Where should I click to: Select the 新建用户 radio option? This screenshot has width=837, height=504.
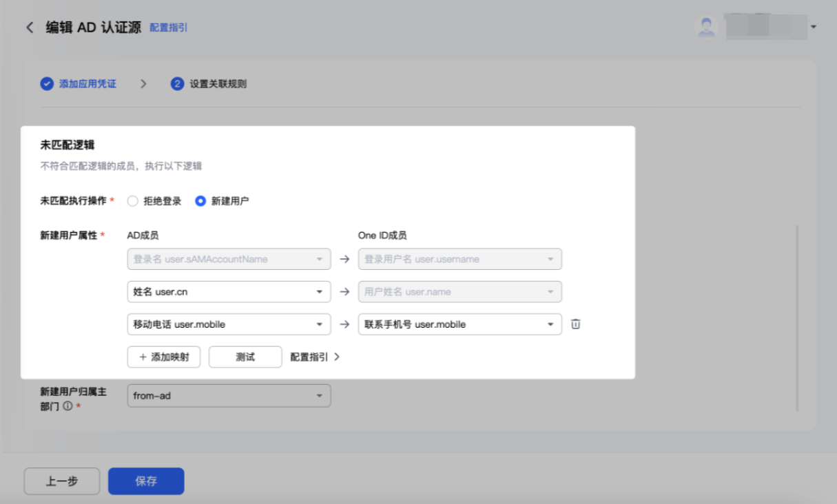(200, 201)
